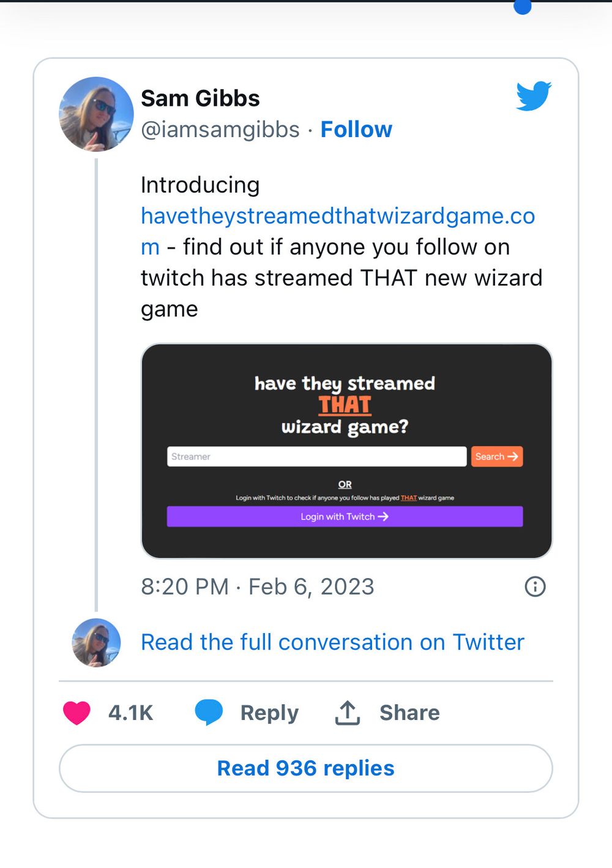This screenshot has width=612, height=868.
Task: Open the havetheystreamedthatwizardgame.com link
Action: (x=338, y=216)
